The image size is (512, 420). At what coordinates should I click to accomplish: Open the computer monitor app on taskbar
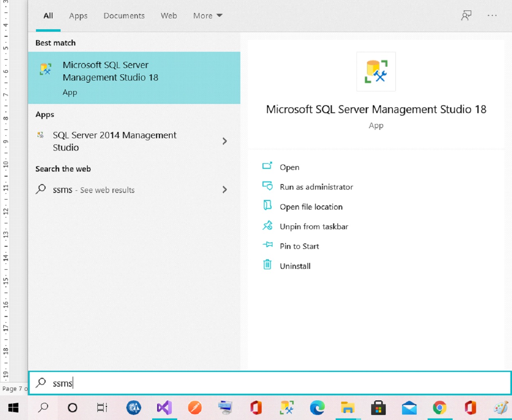click(225, 407)
